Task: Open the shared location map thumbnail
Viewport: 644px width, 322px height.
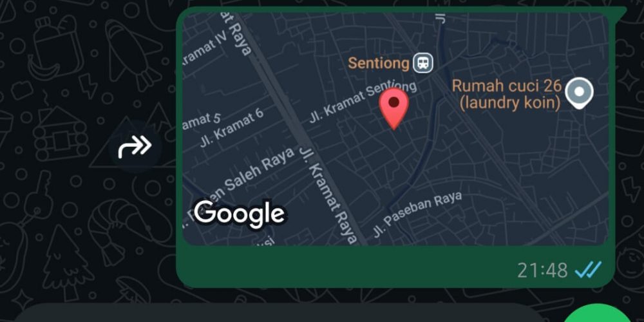Action: pyautogui.click(x=395, y=129)
